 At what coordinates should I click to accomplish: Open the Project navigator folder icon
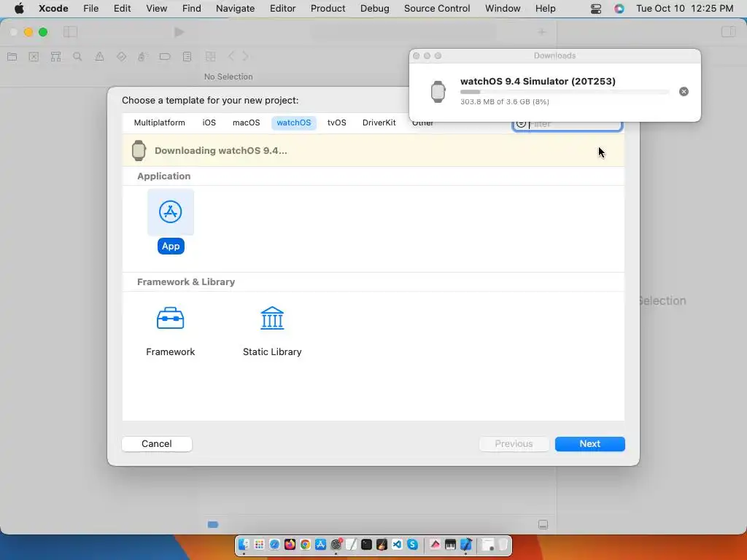[x=12, y=57]
